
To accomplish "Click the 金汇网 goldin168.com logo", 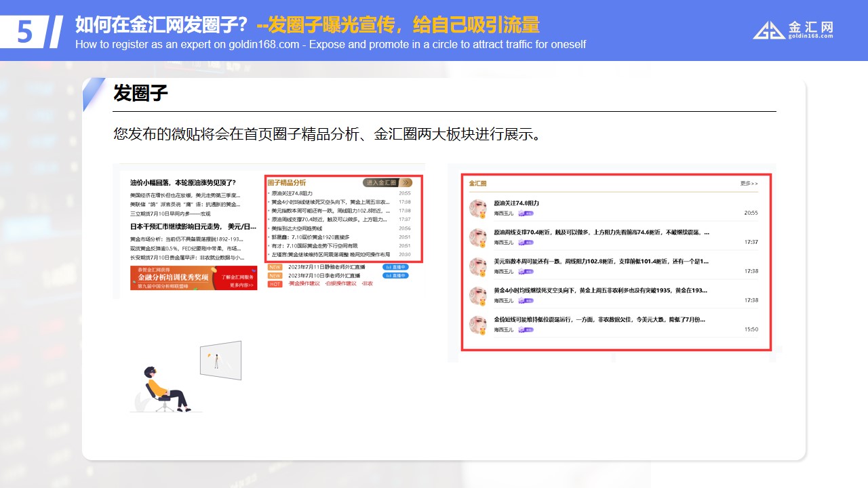I will [x=793, y=30].
